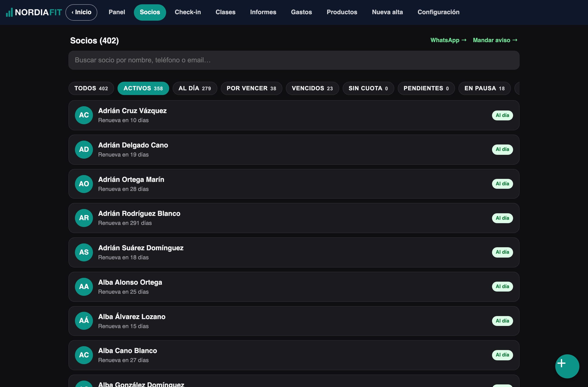Open the Clases tab
This screenshot has width=588, height=387.
coord(225,12)
